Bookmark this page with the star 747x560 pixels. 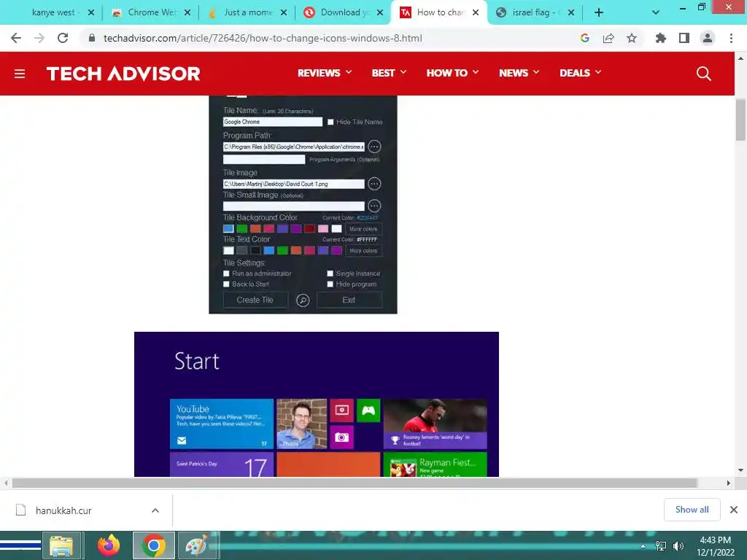coord(632,38)
